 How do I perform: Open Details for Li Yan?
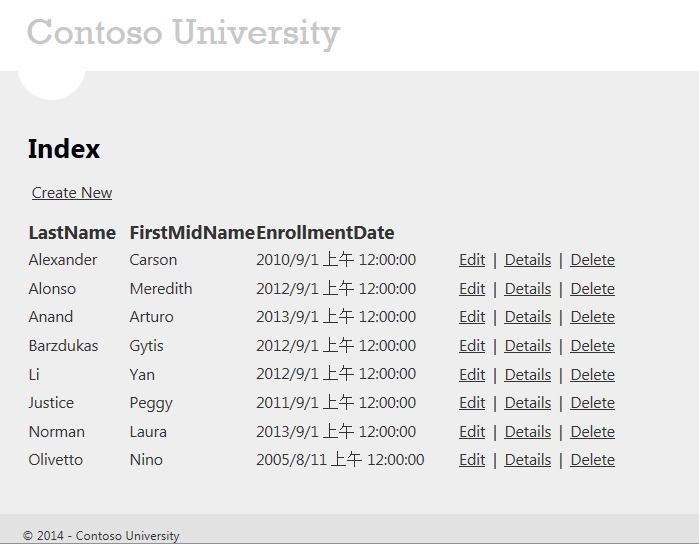(x=527, y=375)
